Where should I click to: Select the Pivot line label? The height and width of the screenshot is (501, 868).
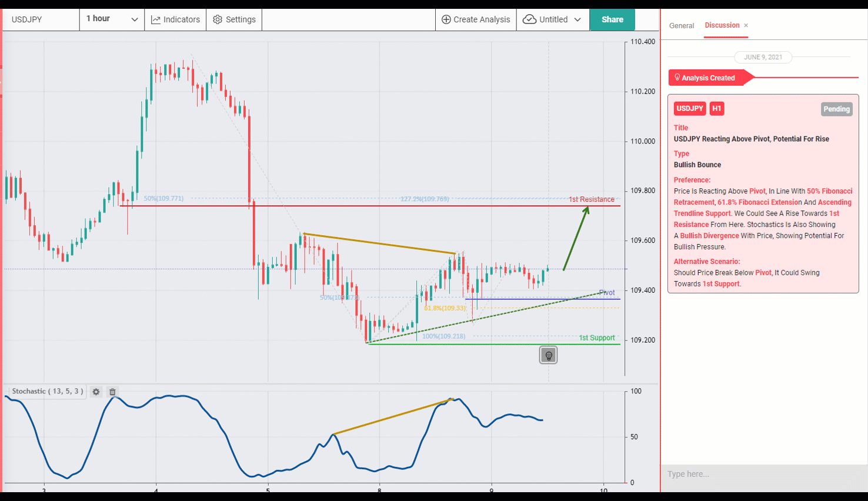[607, 292]
